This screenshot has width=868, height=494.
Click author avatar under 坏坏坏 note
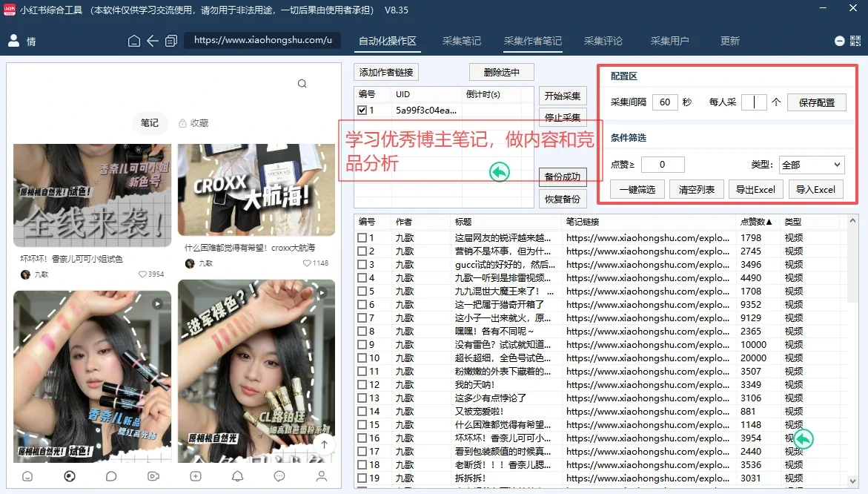coord(25,274)
